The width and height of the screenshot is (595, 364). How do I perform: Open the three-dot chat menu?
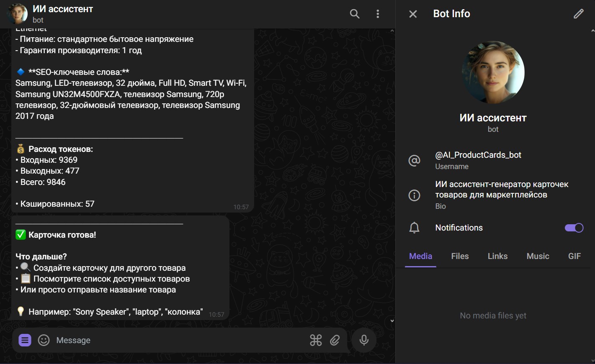[x=378, y=14]
